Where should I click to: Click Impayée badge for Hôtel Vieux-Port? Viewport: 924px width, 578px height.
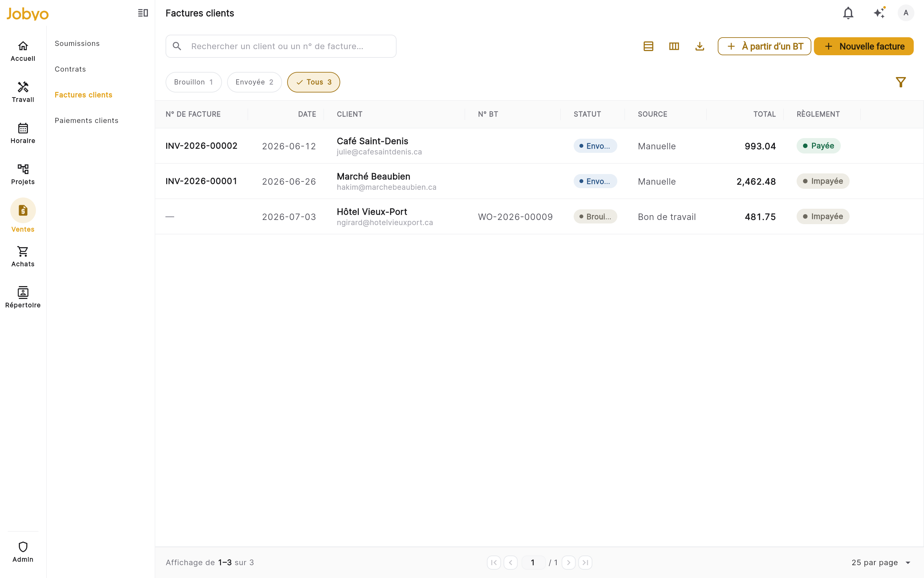823,216
